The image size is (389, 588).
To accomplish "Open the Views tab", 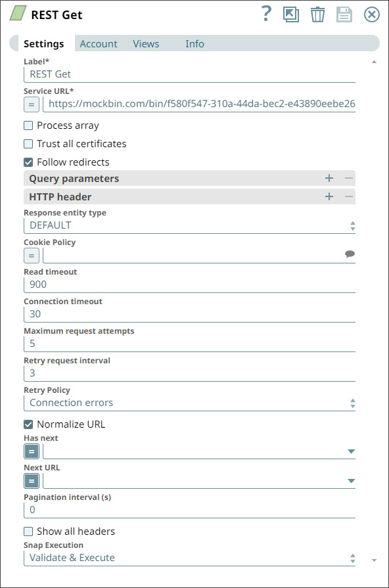I will tap(145, 43).
